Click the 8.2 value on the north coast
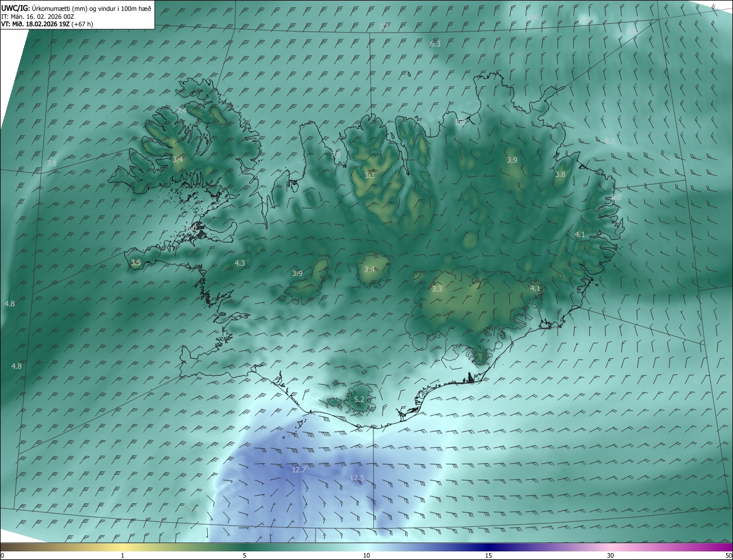The height and width of the screenshot is (560, 733). pyautogui.click(x=460, y=122)
